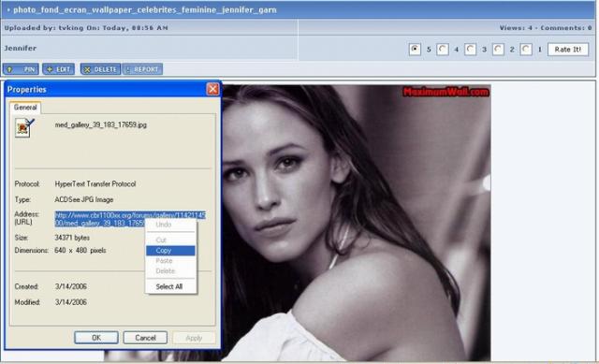Screen dimensions: 599x364
Task: Click the Modified date 3/14/2006
Action: [x=71, y=302]
